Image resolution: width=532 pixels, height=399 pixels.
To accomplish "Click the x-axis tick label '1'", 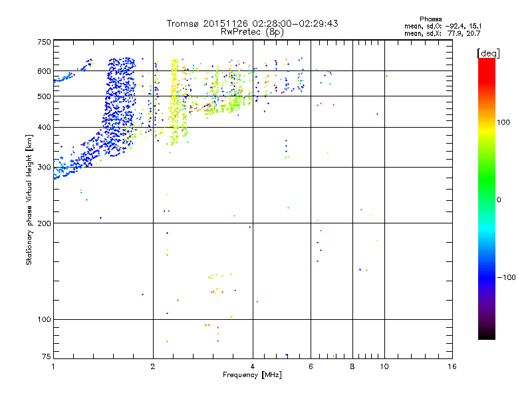I will pyautogui.click(x=53, y=366).
